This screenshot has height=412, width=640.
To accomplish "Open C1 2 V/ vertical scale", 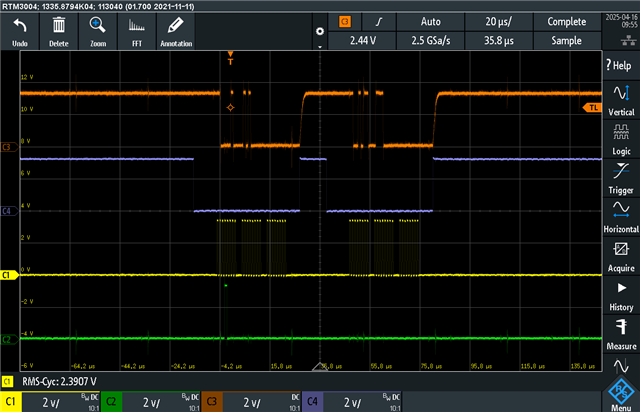I will (61, 403).
